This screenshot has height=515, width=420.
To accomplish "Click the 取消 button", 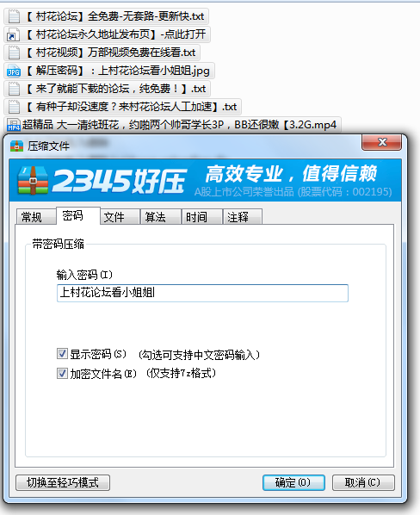I will (x=363, y=482).
